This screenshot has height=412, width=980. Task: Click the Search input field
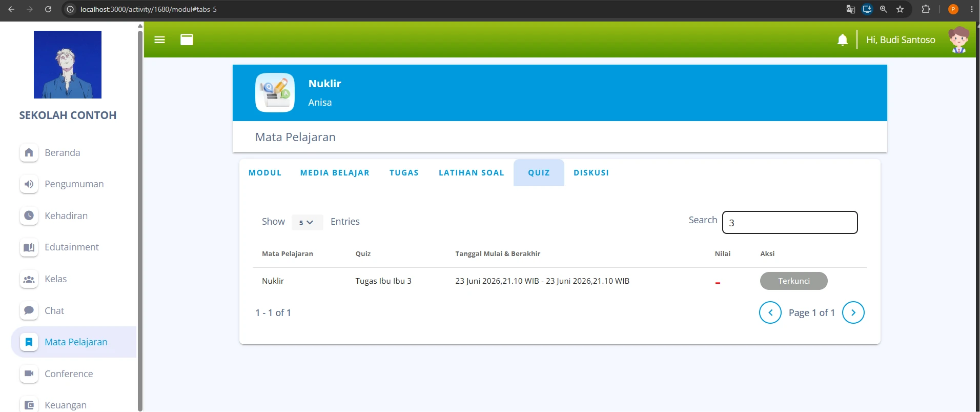click(790, 222)
